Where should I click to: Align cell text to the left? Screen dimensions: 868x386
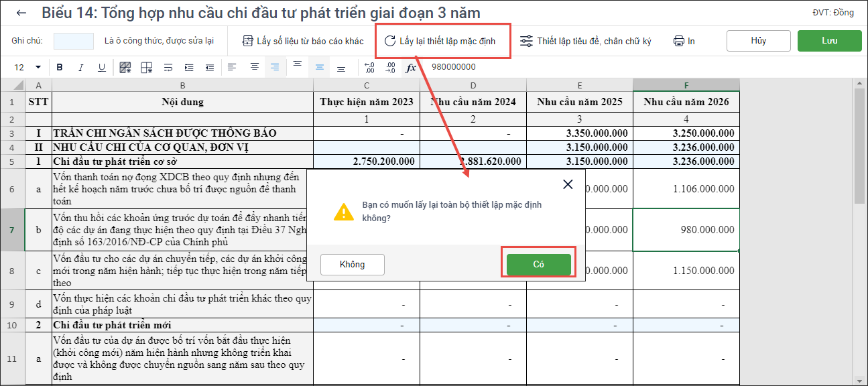[x=232, y=67]
